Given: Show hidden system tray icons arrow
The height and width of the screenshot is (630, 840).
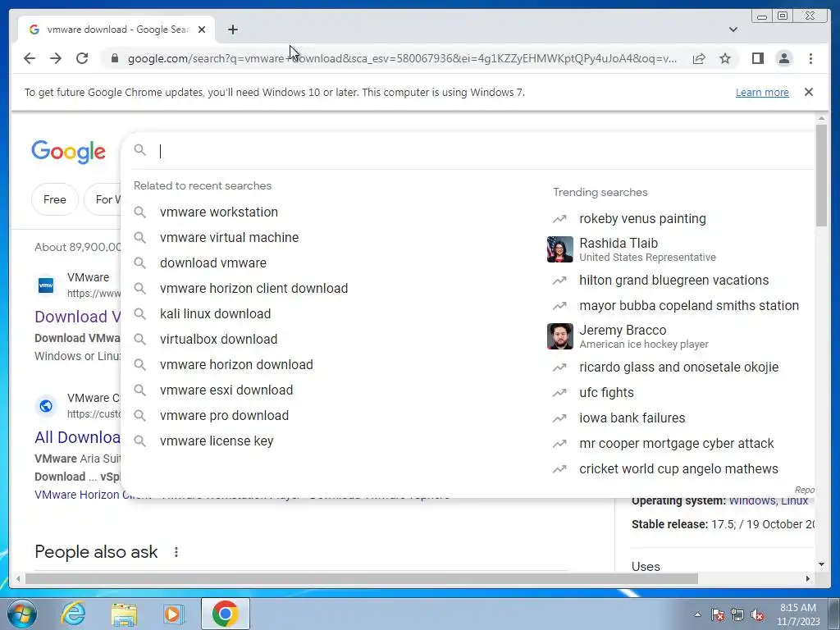Looking at the screenshot, I should tap(697, 614).
